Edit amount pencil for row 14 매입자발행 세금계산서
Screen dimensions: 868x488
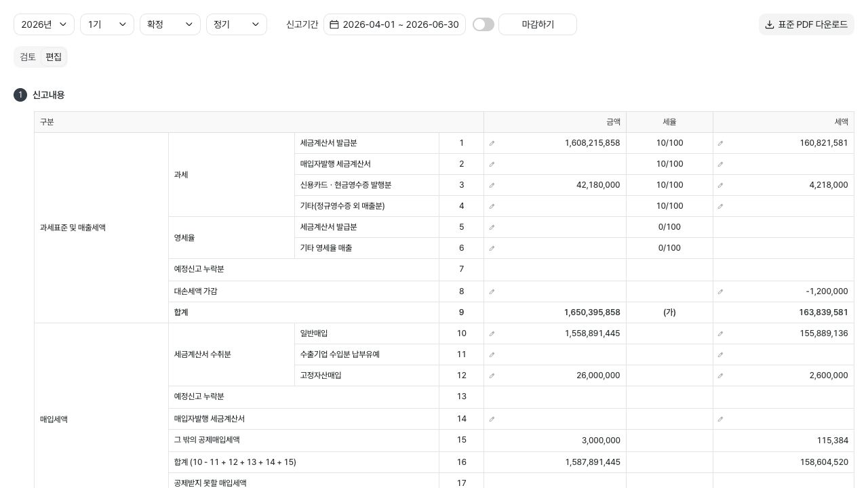click(x=492, y=419)
